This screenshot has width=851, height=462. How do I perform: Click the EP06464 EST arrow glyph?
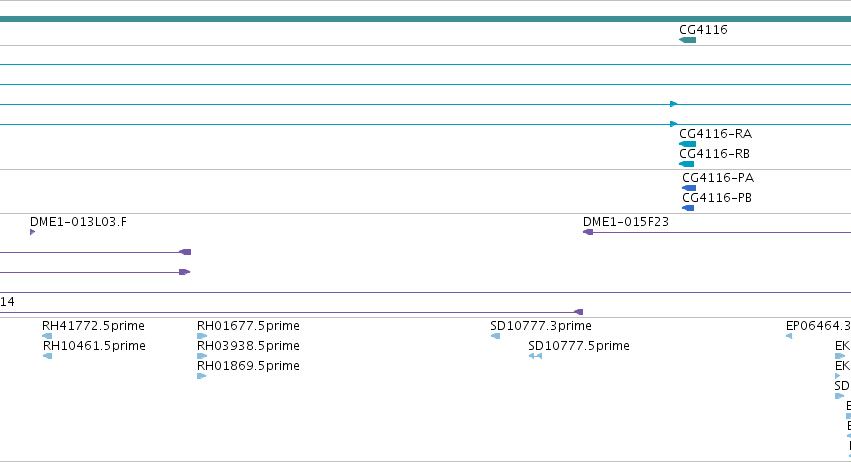(x=789, y=337)
